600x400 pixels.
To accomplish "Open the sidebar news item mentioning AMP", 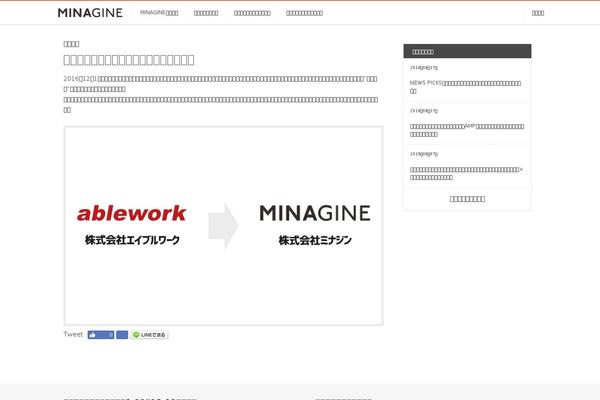I will (467, 130).
